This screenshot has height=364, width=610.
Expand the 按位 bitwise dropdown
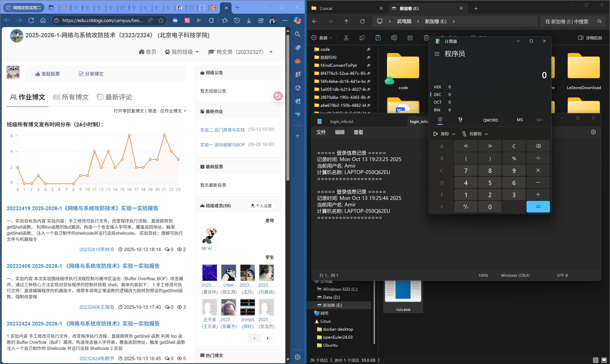coord(445,134)
